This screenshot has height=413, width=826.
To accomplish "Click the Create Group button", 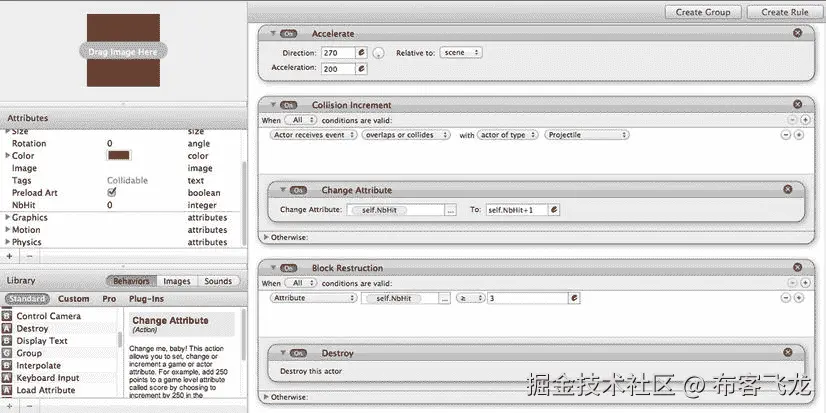I will (x=703, y=12).
